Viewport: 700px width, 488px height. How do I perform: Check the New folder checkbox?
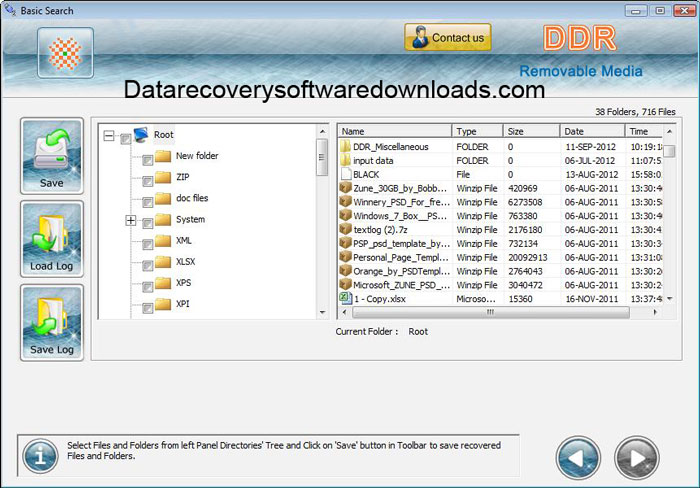click(147, 160)
